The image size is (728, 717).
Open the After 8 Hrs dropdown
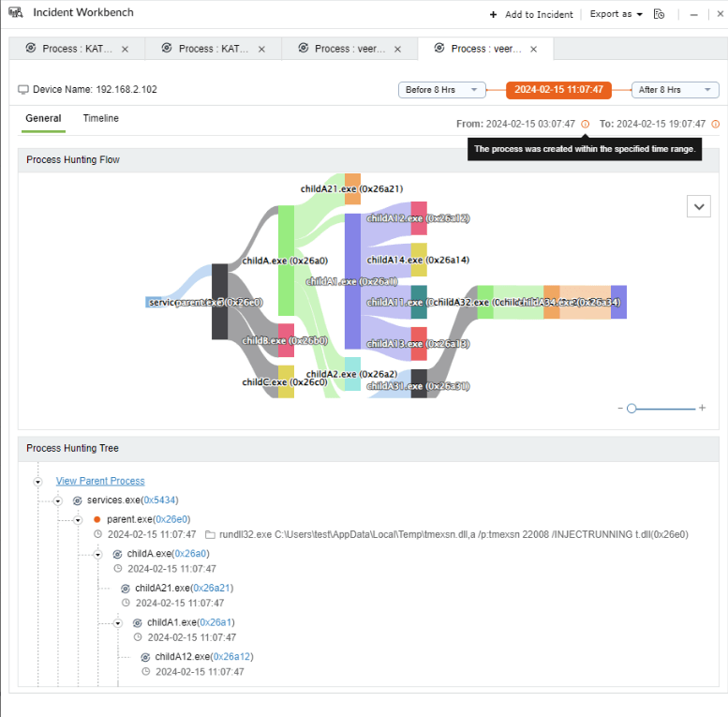pos(676,90)
